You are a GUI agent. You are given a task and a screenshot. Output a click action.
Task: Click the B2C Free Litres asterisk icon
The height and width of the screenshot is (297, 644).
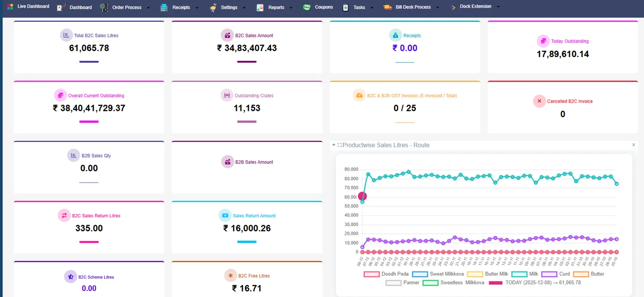click(x=230, y=276)
